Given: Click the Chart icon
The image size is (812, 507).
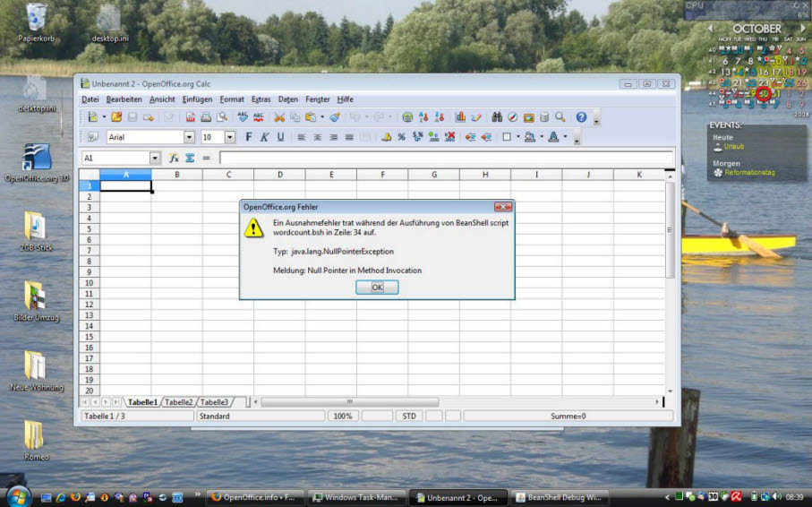Looking at the screenshot, I should [460, 117].
